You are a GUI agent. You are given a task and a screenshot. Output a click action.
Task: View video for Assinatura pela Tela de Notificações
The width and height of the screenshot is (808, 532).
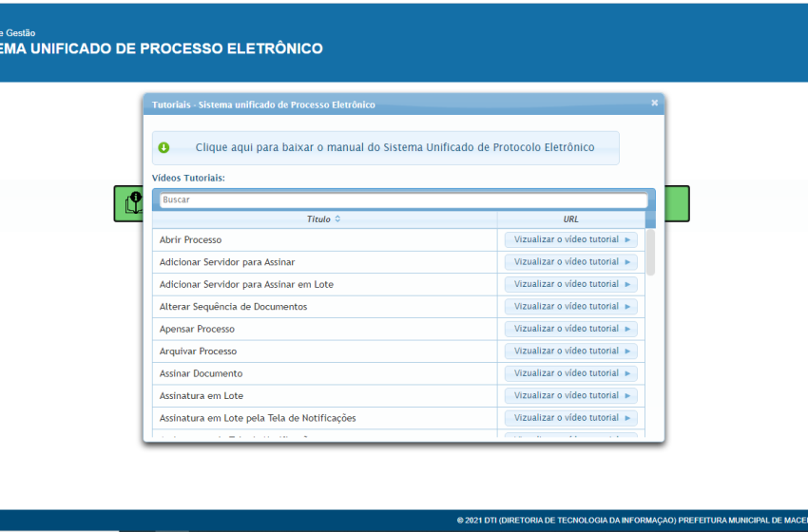click(x=571, y=418)
